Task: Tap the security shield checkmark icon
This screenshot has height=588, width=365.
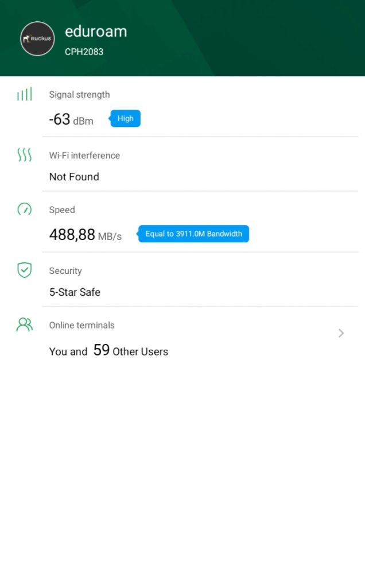Action: [24, 270]
